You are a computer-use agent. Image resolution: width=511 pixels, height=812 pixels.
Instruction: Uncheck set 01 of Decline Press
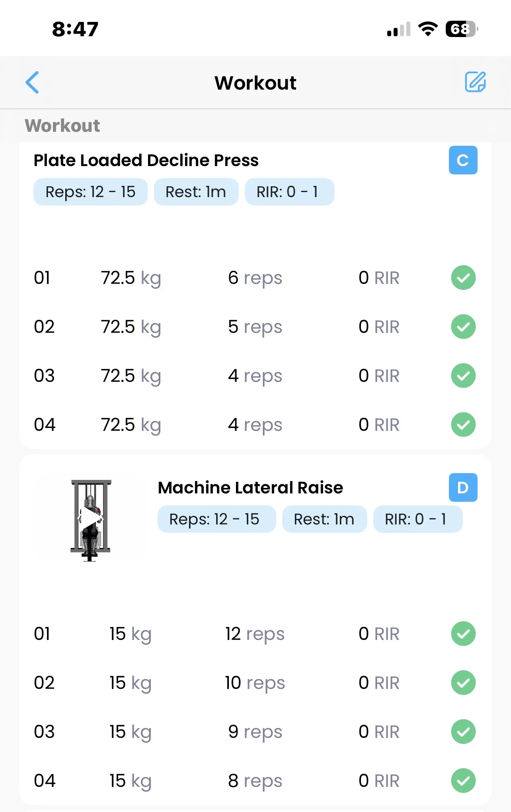point(463,278)
